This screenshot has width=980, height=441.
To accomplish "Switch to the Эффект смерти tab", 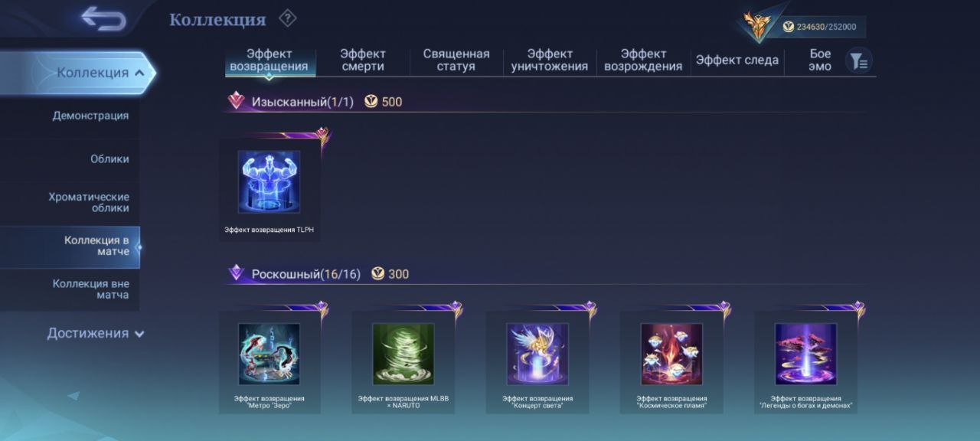I will point(363,60).
